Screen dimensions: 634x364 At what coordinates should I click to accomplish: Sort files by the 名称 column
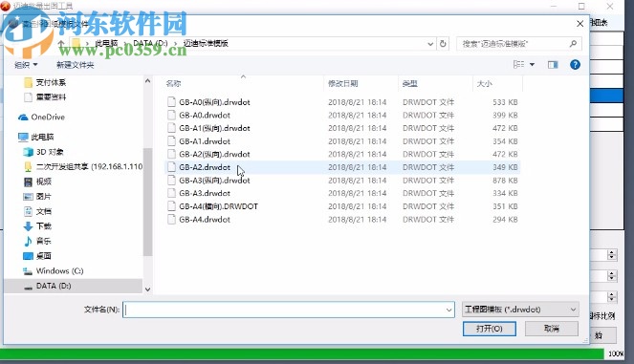point(173,84)
